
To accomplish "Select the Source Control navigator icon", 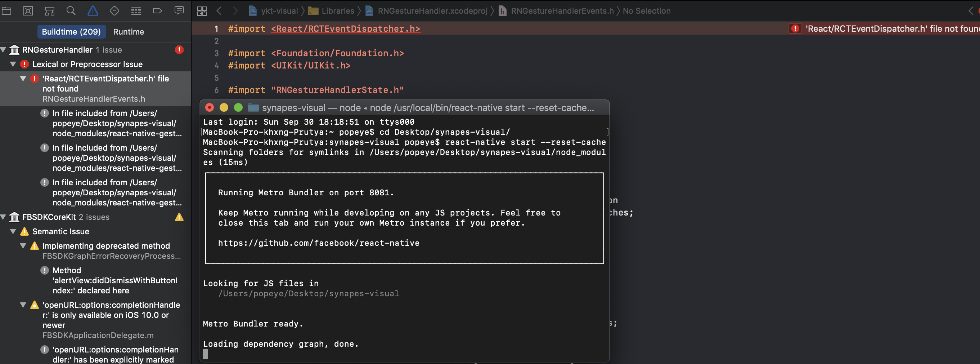I will pyautogui.click(x=28, y=11).
